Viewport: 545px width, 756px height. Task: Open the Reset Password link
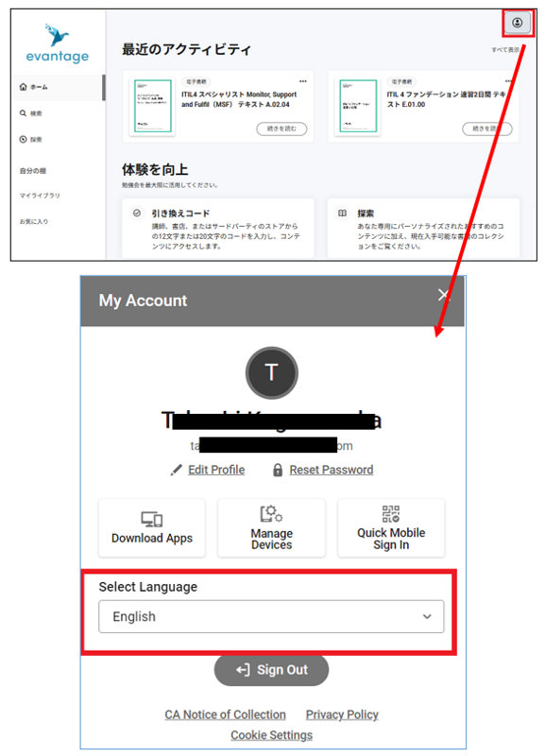click(331, 470)
